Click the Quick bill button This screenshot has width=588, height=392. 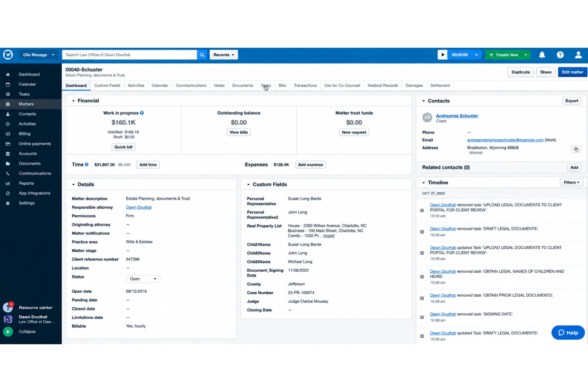click(x=124, y=147)
